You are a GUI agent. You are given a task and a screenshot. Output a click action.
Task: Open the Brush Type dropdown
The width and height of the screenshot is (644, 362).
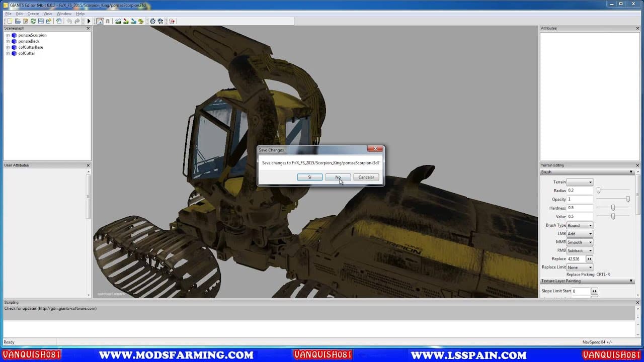coord(580,225)
